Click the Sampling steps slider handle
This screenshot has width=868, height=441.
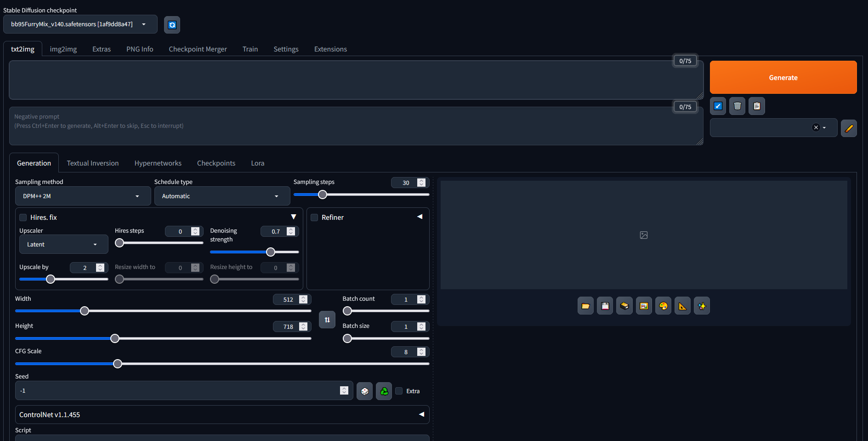pyautogui.click(x=323, y=195)
